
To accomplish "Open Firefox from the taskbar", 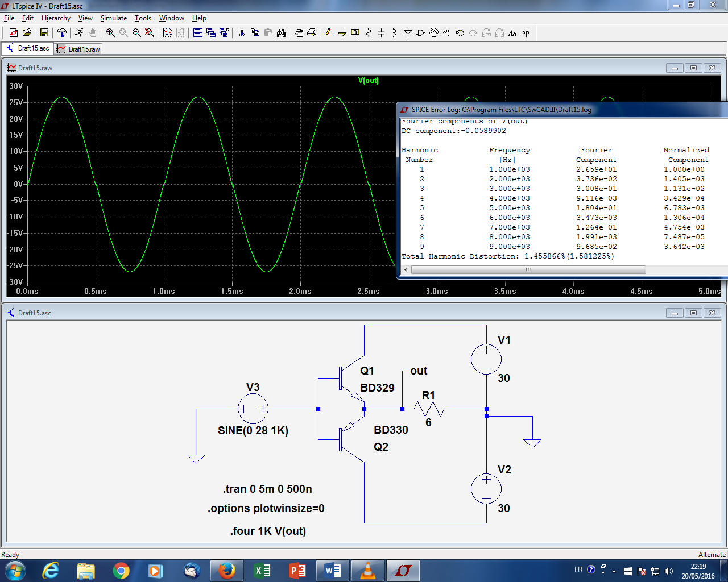I will point(227,571).
